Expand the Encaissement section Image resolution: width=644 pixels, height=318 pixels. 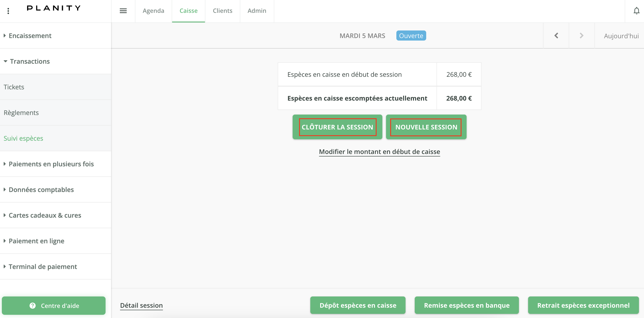[x=30, y=36]
